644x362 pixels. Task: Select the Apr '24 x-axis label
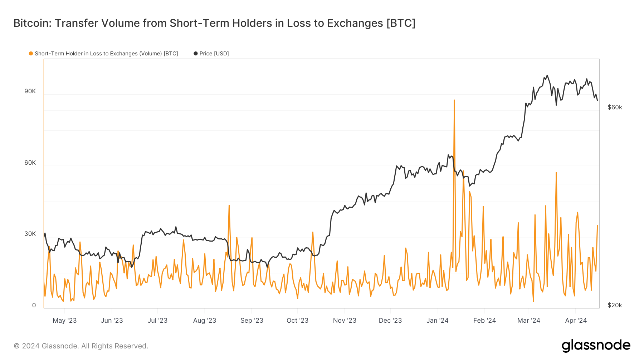click(x=576, y=321)
